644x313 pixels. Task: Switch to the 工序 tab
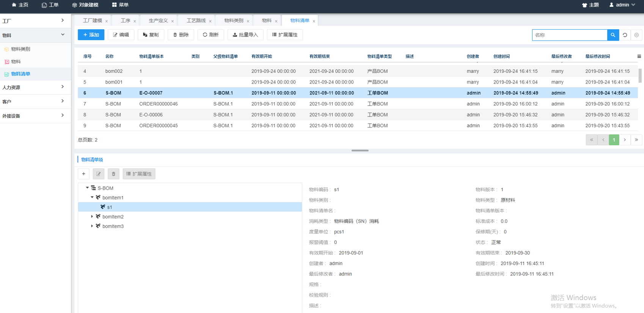coord(126,20)
